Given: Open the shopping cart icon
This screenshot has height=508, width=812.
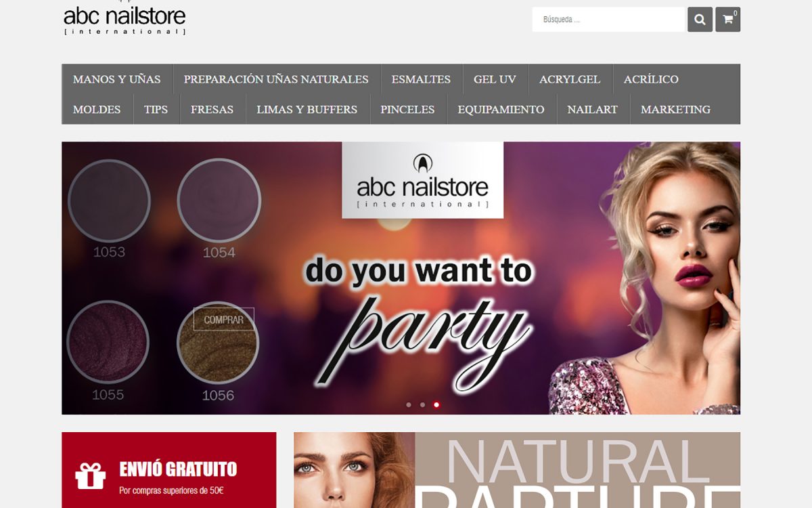Looking at the screenshot, I should pyautogui.click(x=728, y=20).
